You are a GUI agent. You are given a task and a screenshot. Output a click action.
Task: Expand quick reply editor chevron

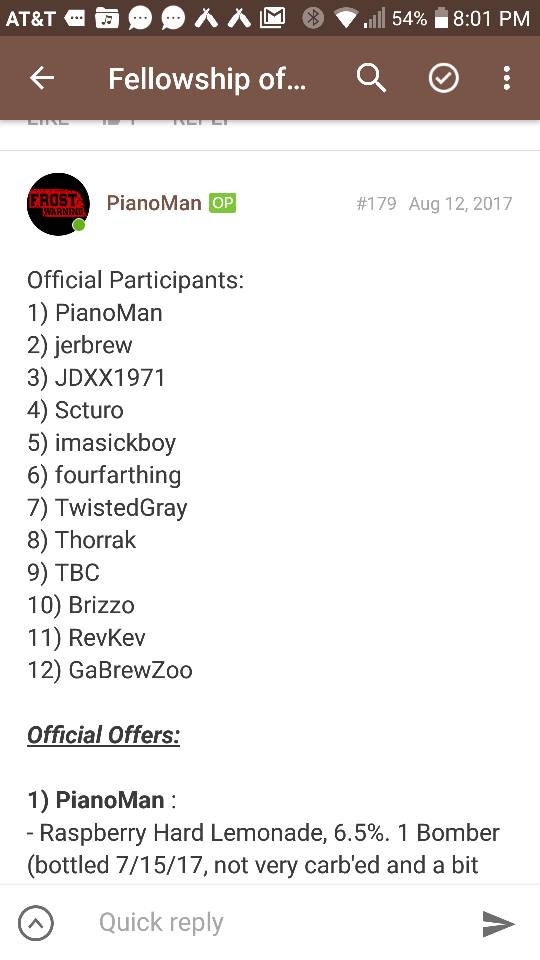(x=36, y=923)
